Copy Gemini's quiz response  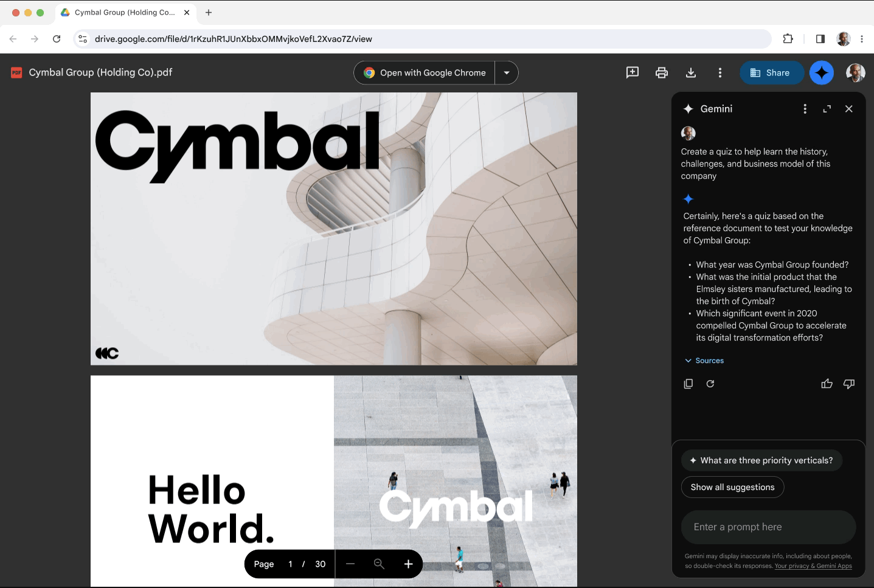[688, 384]
